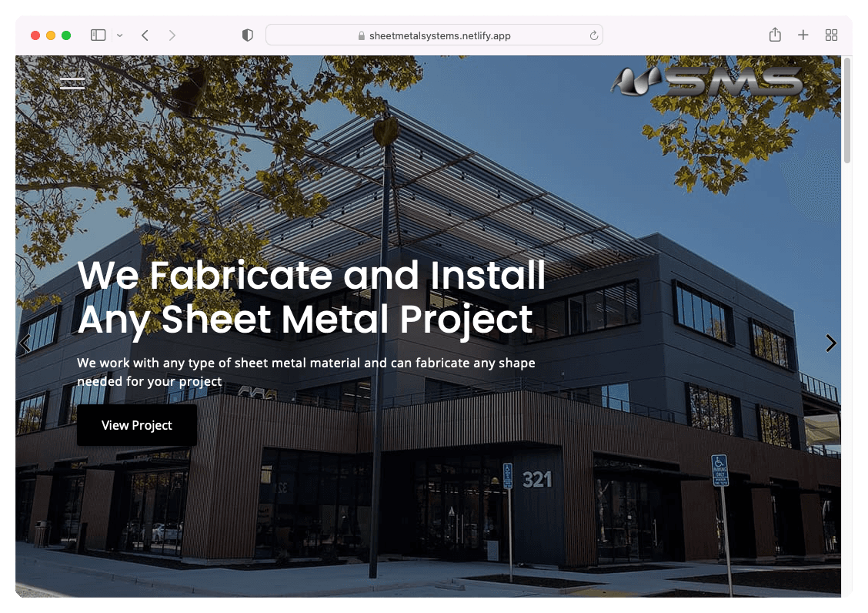
Task: Click the View Project button
Action: pyautogui.click(x=137, y=425)
